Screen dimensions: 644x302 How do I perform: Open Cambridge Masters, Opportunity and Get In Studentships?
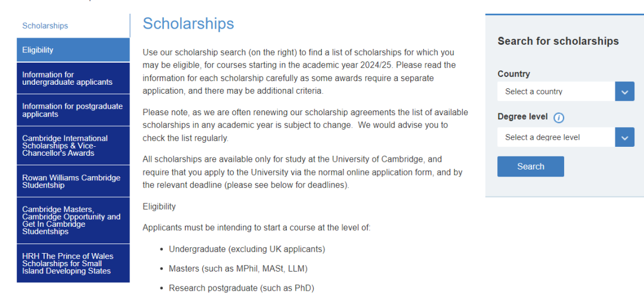pyautogui.click(x=73, y=220)
